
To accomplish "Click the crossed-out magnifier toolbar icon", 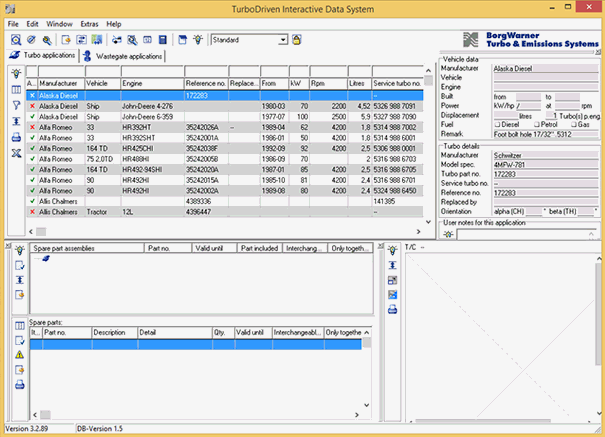I will (x=132, y=40).
